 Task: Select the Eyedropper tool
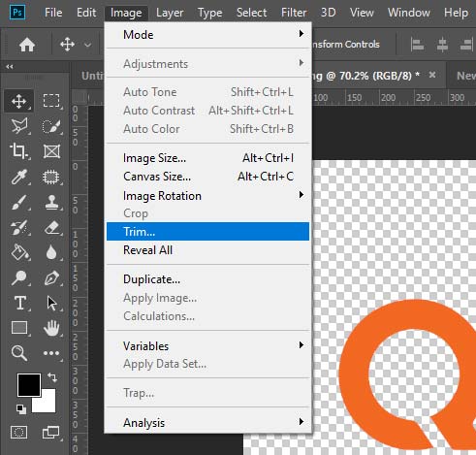18,177
